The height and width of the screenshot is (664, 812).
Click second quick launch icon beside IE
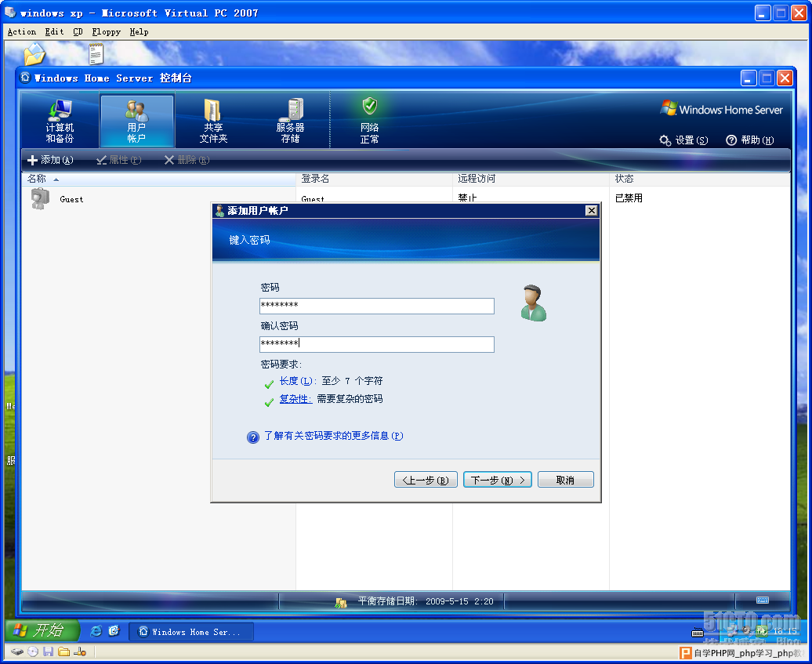(114, 631)
